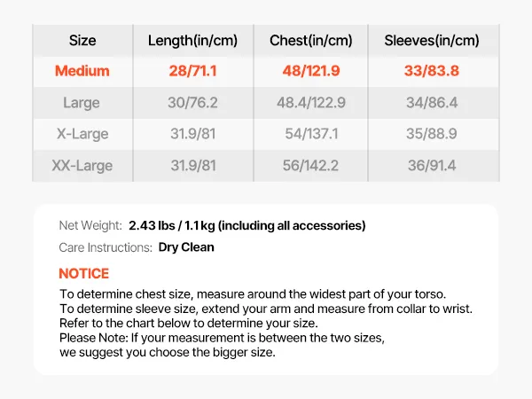Image resolution: width=532 pixels, height=399 pixels.
Task: Click XX-Large chest value 56/142.2
Action: pos(310,165)
